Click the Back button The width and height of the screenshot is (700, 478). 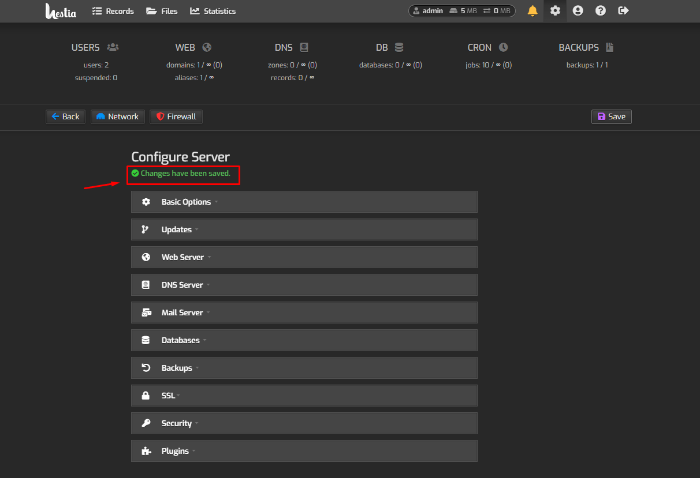pos(66,116)
